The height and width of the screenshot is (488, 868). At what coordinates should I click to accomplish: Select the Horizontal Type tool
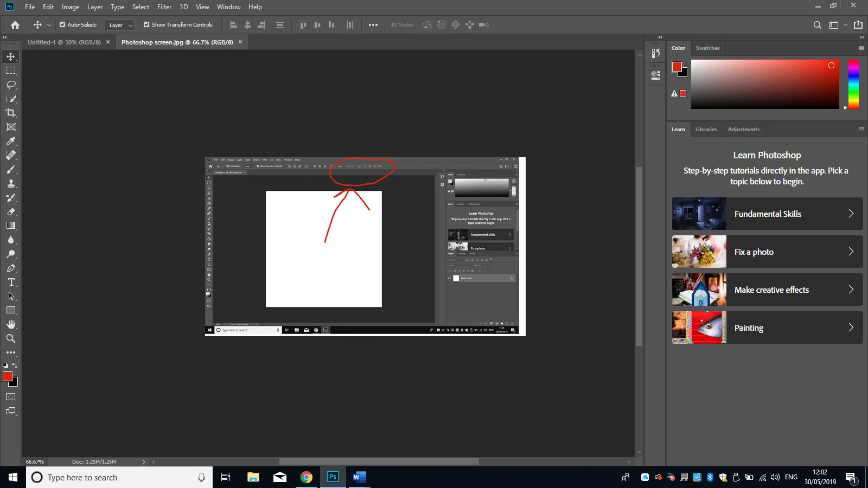click(11, 282)
